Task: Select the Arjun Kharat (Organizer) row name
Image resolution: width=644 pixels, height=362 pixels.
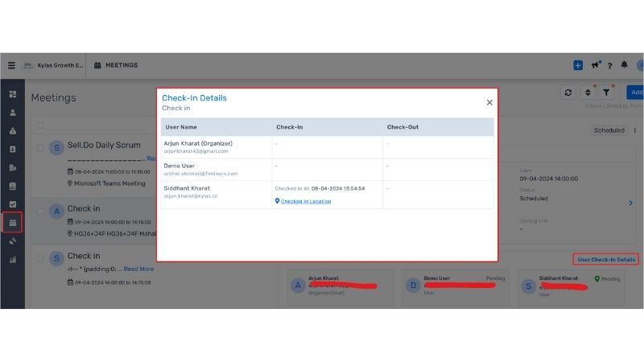Action: [x=198, y=143]
